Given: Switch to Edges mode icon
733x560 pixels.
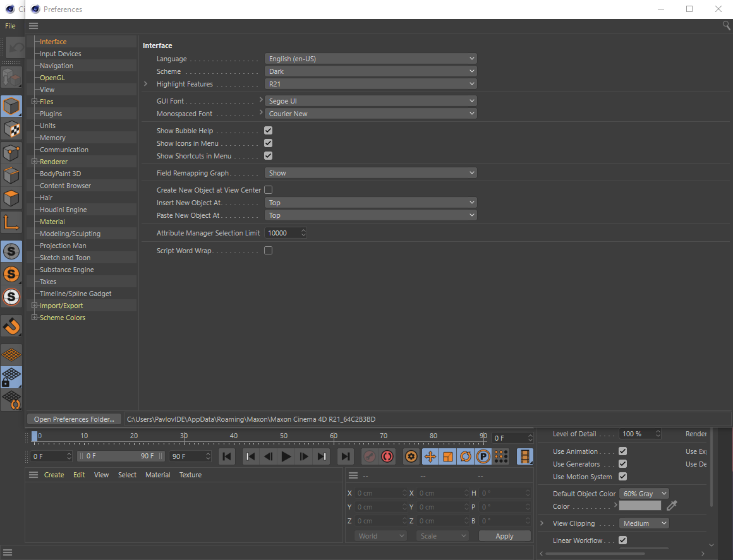Looking at the screenshot, I should point(11,175).
